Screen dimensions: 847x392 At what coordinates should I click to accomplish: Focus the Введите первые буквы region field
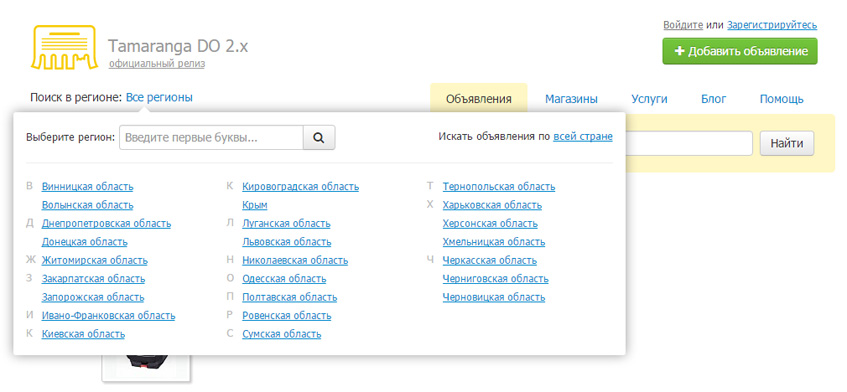[x=211, y=138]
